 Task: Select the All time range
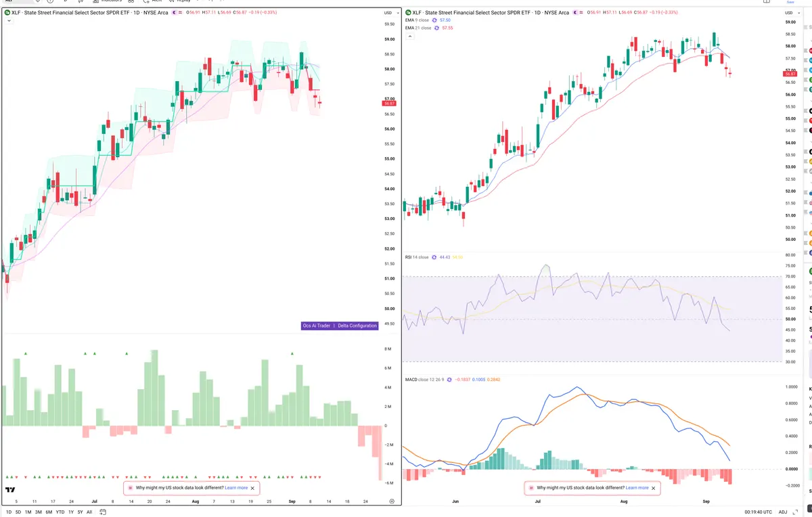89,512
